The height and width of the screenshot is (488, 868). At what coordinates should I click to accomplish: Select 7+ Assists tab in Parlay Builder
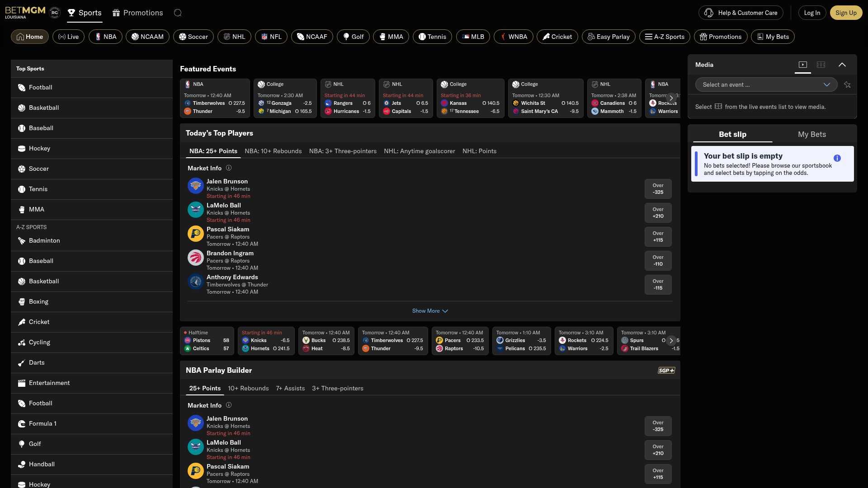pos(290,388)
